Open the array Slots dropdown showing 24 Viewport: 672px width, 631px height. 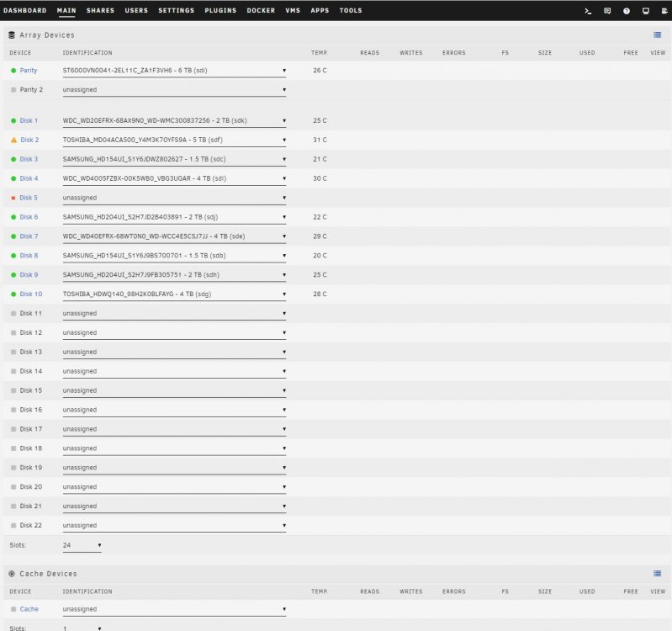click(x=82, y=546)
